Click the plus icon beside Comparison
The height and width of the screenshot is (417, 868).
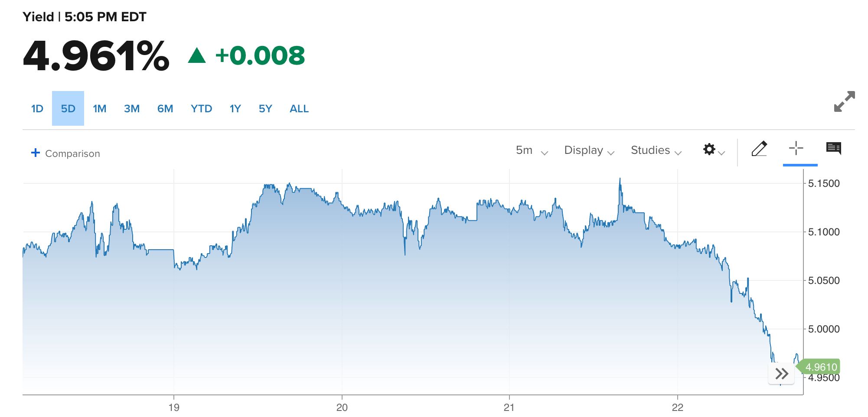[x=36, y=153]
